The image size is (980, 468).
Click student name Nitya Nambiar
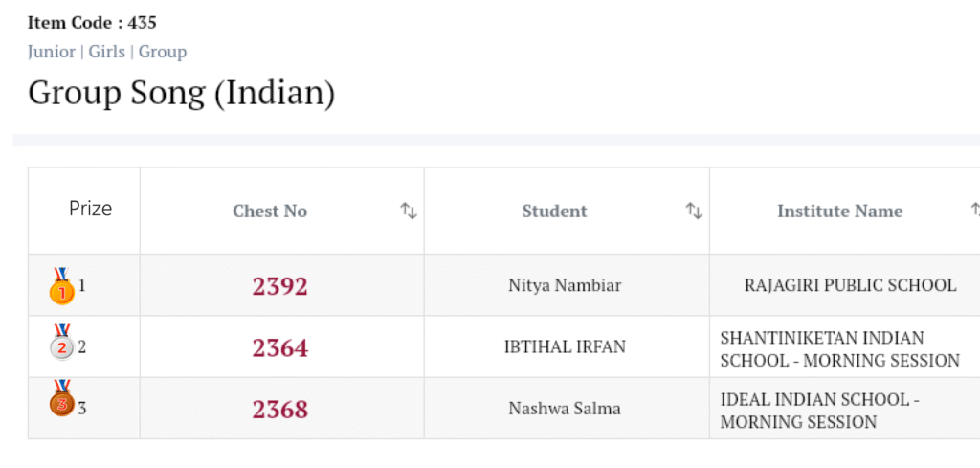(565, 285)
